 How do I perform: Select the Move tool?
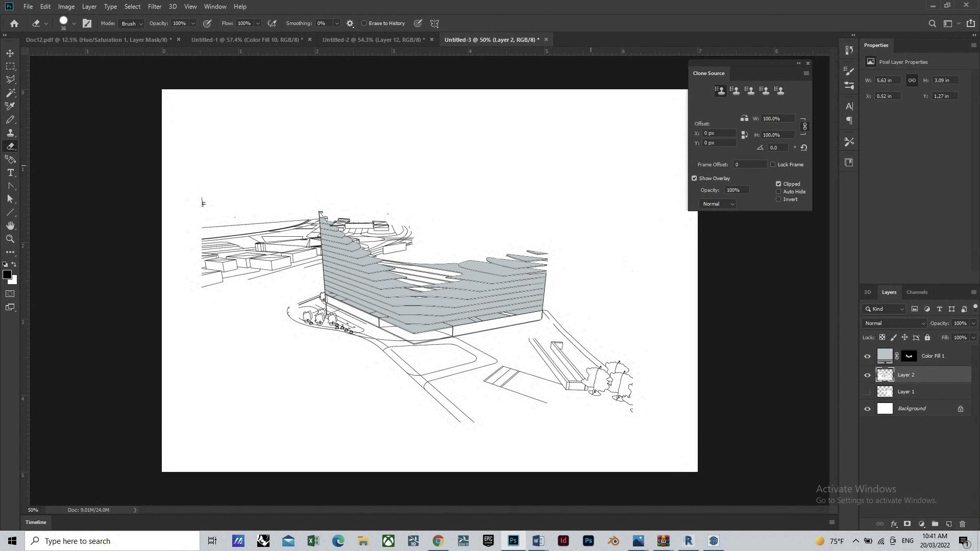pos(10,53)
